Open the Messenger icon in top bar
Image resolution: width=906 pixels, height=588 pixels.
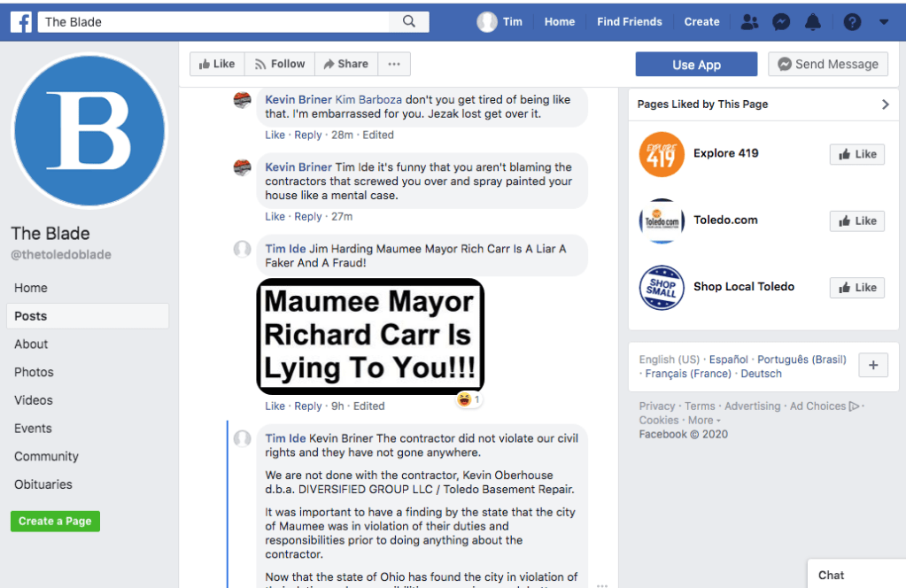coord(781,22)
